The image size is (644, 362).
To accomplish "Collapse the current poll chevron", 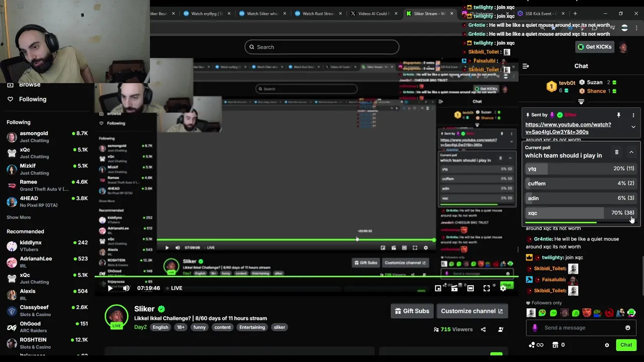I will 631,152.
